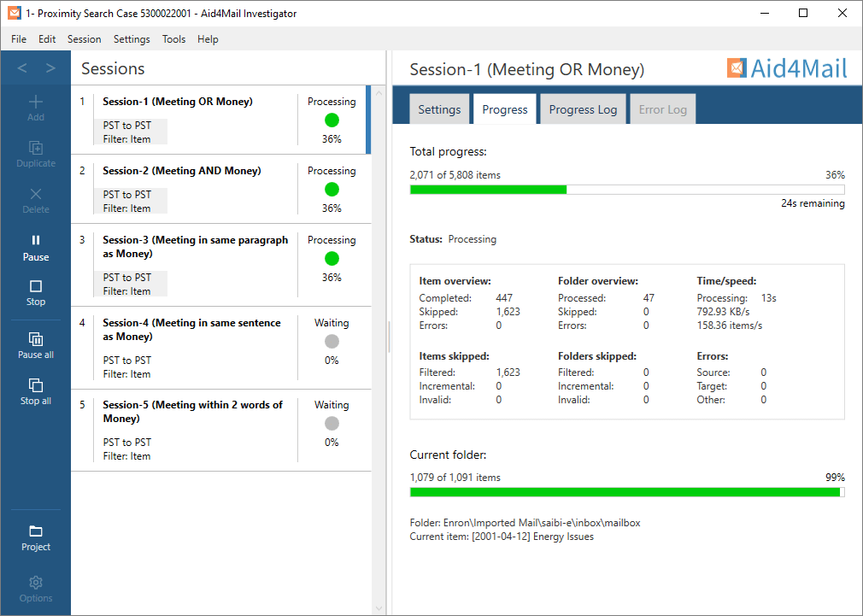Click Session-2 green status indicator
863x616 pixels.
click(x=332, y=190)
